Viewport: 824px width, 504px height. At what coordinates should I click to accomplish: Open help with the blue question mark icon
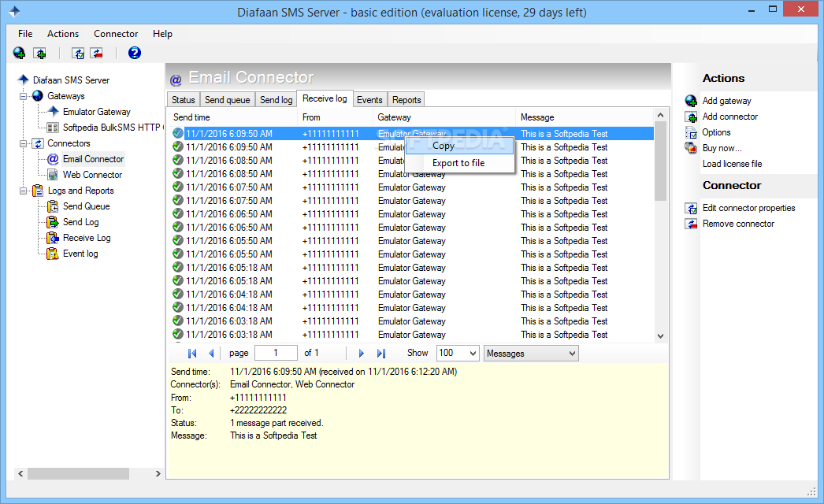coord(135,53)
